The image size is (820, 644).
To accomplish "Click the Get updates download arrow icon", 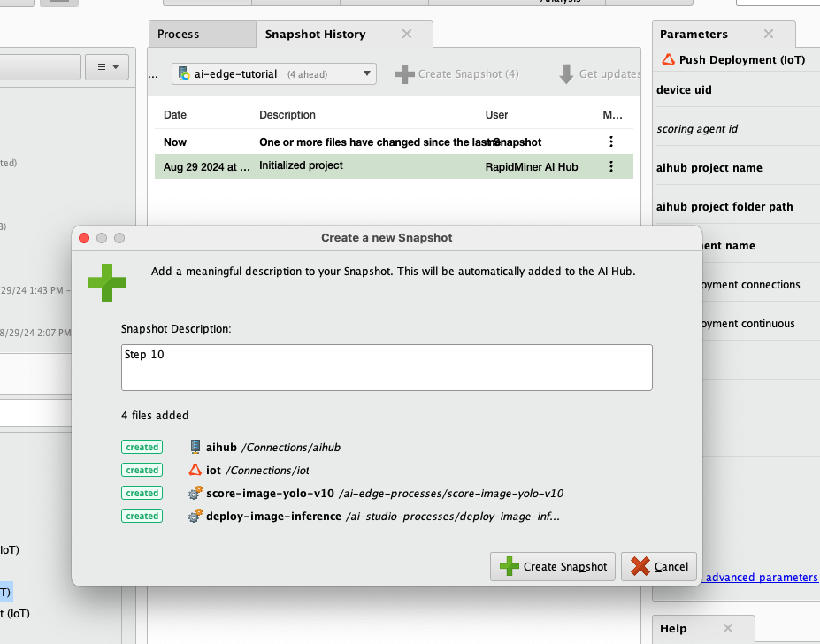I will point(566,74).
